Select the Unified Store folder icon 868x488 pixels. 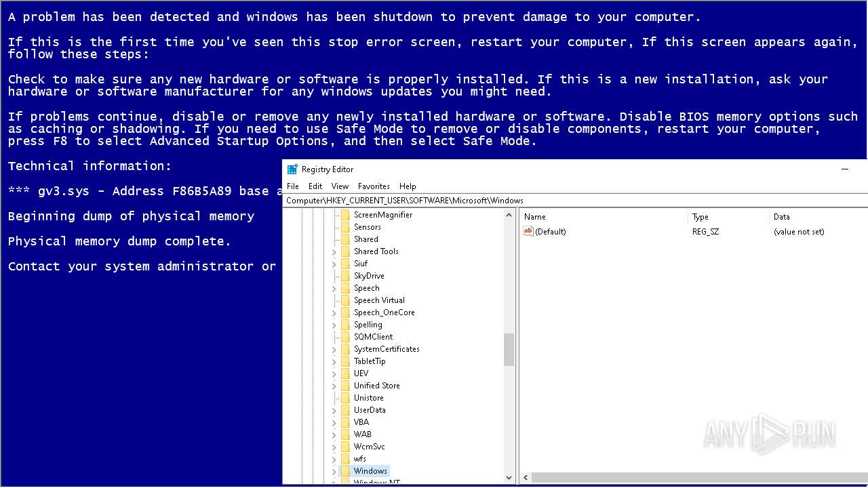(x=345, y=386)
